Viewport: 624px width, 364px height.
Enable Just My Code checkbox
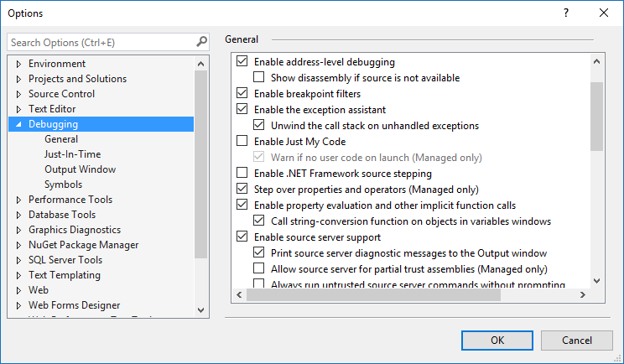tap(243, 142)
